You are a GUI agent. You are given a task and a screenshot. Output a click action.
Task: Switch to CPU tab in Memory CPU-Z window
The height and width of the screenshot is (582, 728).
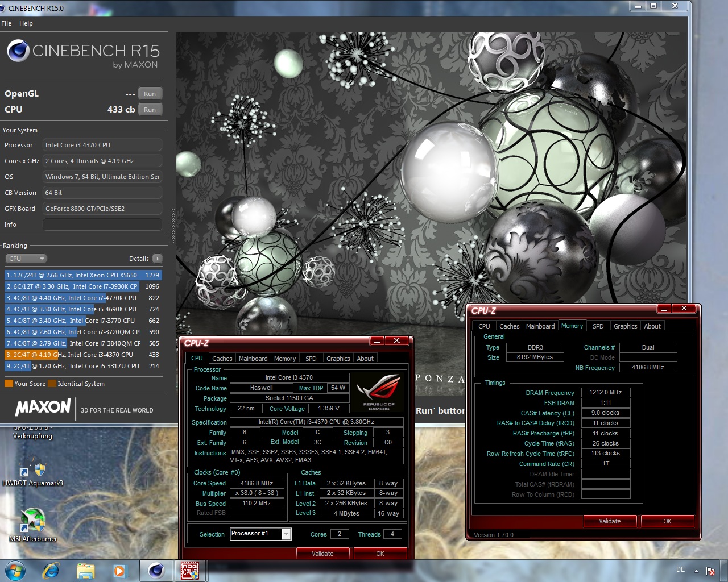[484, 326]
